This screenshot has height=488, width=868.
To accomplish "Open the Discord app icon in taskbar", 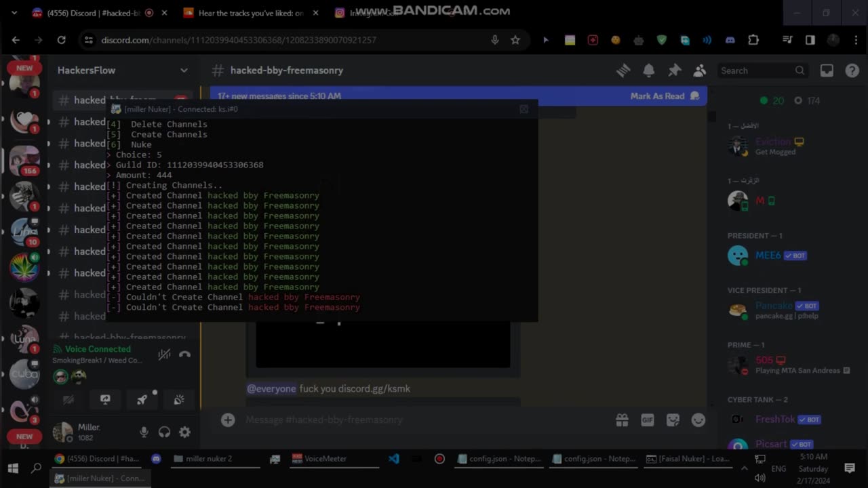I will (x=156, y=459).
